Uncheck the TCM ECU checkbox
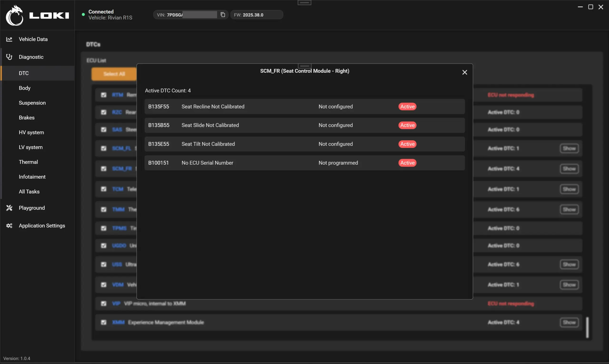The height and width of the screenshot is (364, 609). pyautogui.click(x=104, y=189)
